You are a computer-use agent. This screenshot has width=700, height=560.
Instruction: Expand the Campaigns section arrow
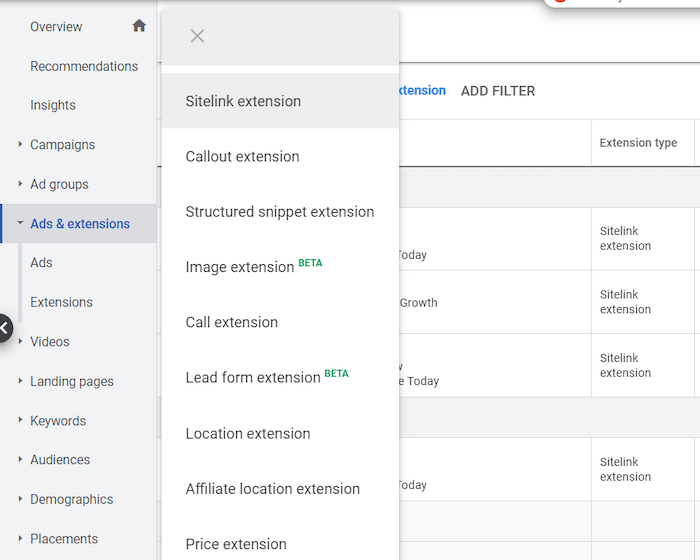point(20,144)
